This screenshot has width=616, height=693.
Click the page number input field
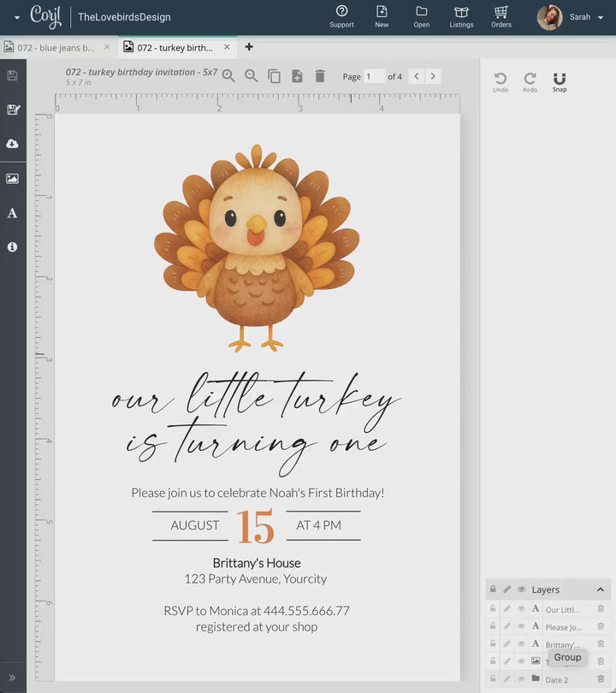[374, 76]
